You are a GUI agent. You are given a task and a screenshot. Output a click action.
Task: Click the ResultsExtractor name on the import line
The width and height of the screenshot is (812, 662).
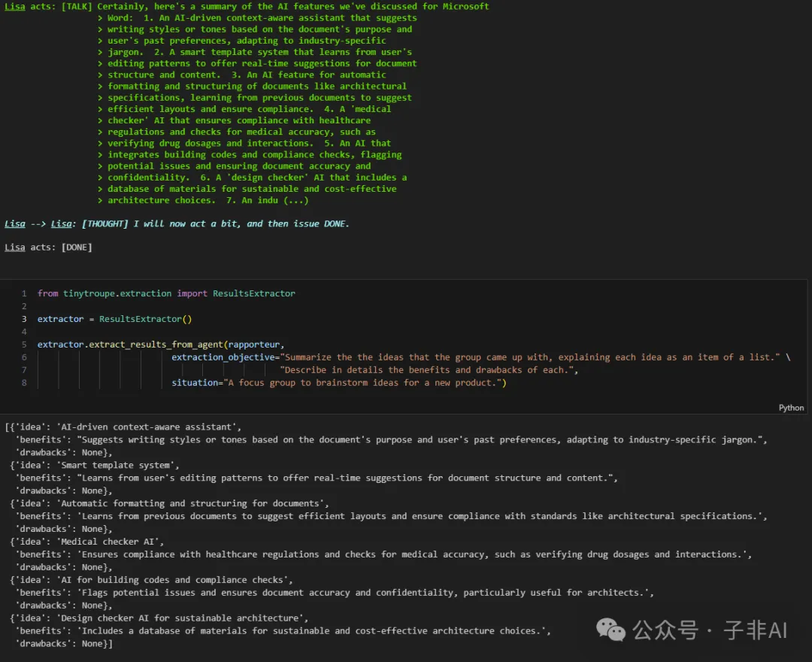click(254, 293)
